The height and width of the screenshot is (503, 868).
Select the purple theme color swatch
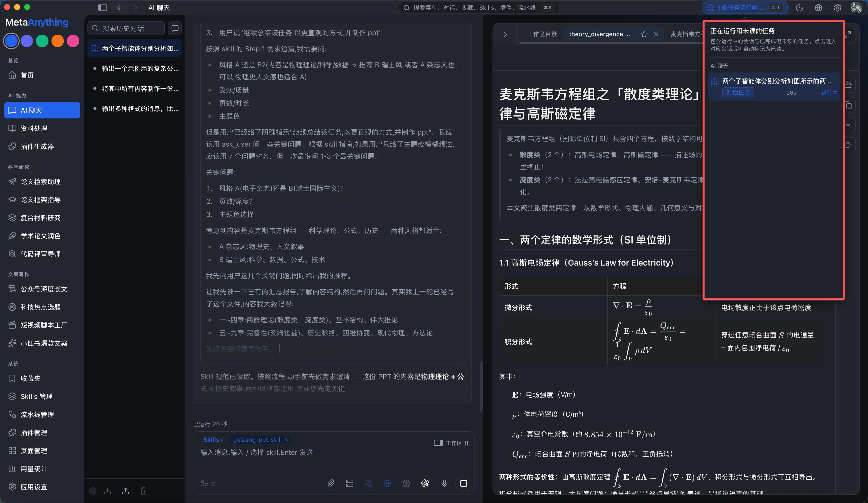27,41
